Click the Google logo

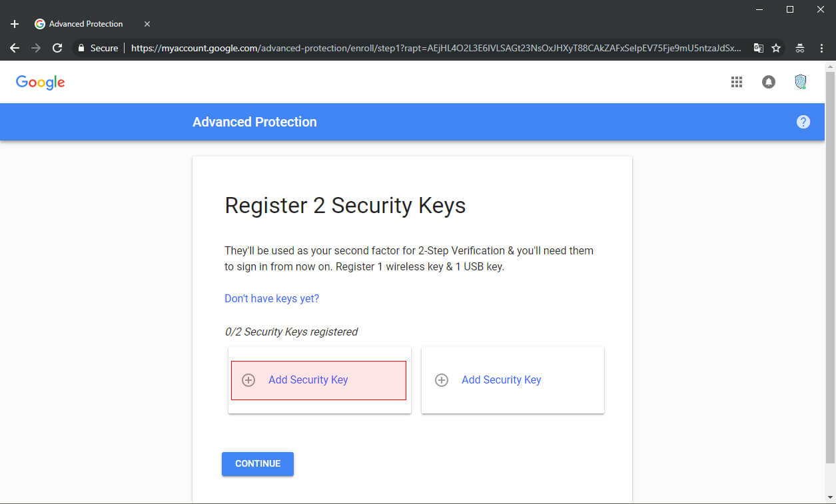pyautogui.click(x=41, y=82)
